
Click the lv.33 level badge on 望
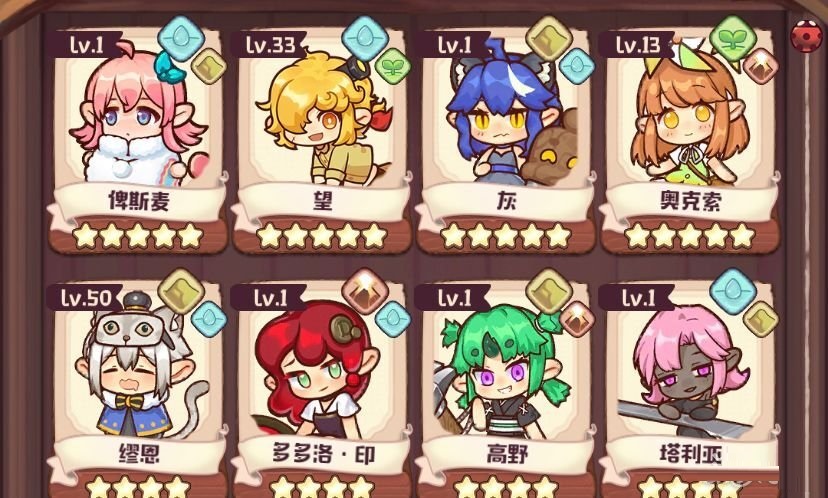[269, 45]
